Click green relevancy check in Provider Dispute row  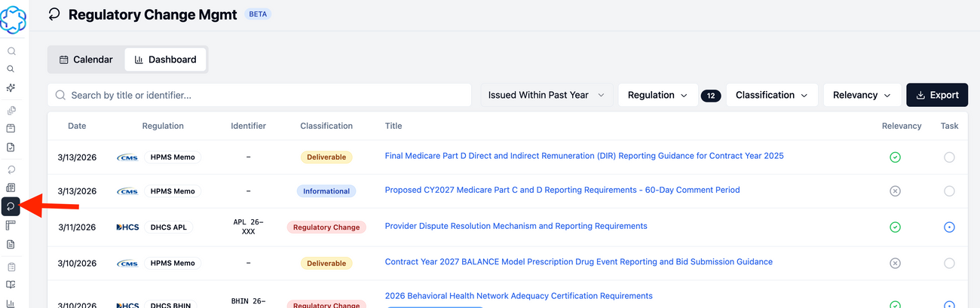tap(895, 227)
